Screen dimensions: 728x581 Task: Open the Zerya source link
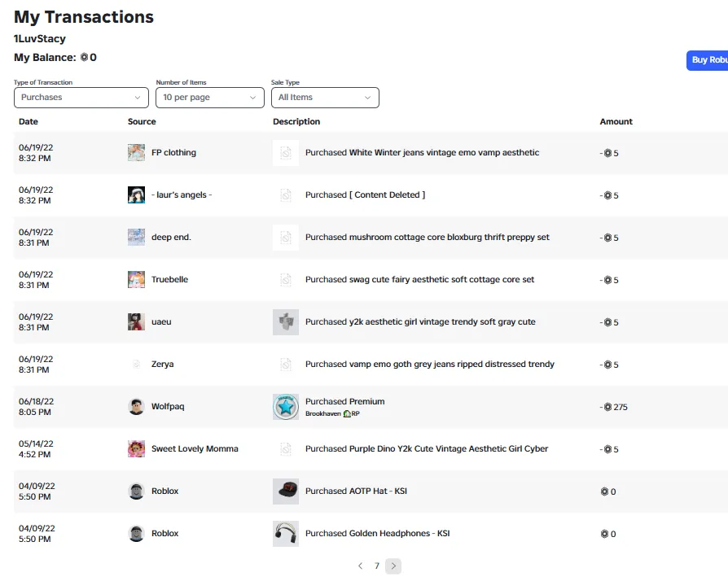[163, 364]
